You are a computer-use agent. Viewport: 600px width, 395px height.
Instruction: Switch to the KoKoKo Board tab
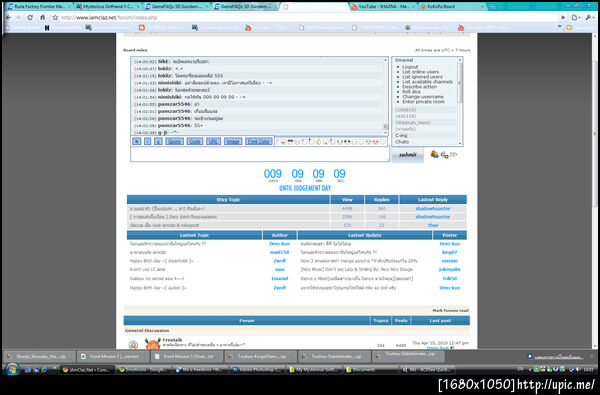click(452, 7)
